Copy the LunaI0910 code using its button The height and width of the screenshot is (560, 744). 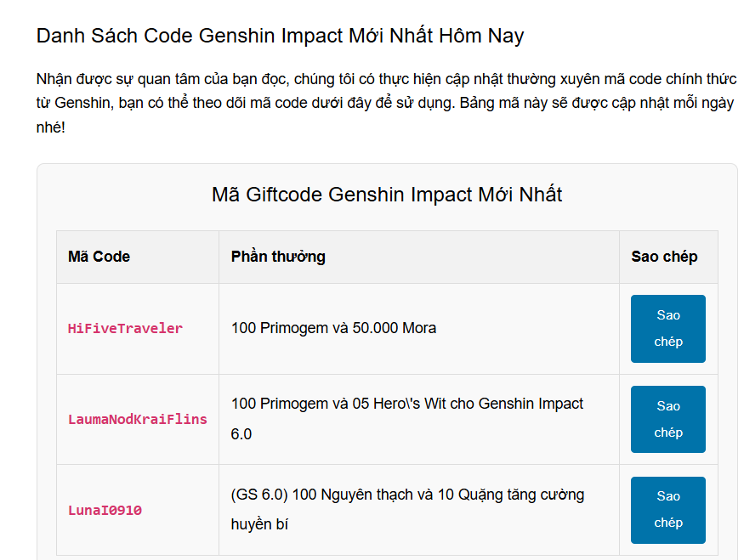(667, 510)
